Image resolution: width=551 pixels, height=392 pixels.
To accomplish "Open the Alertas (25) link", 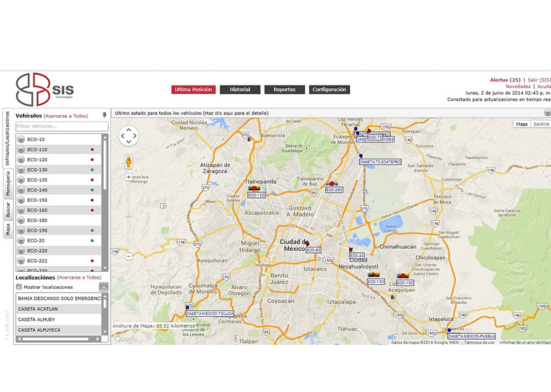I will click(505, 80).
